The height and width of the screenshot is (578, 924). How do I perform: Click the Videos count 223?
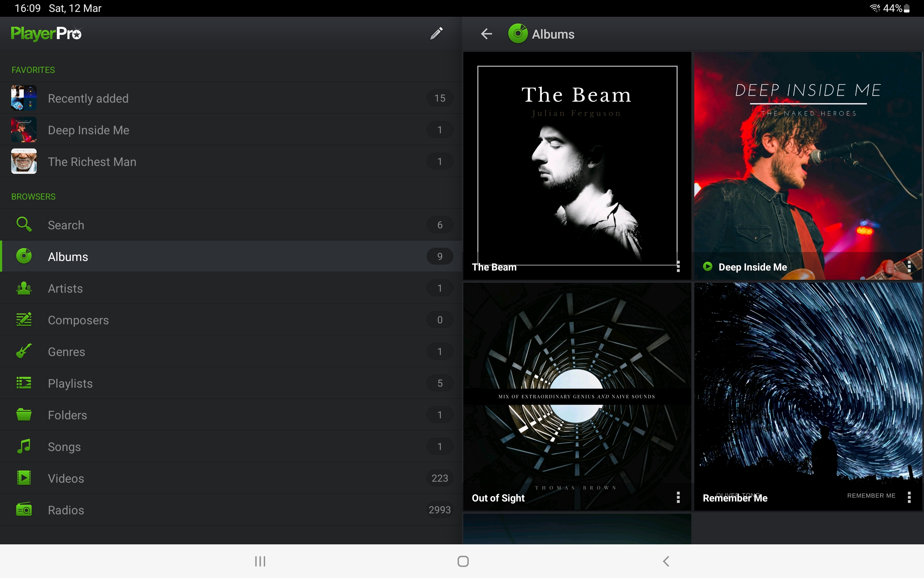coord(440,478)
